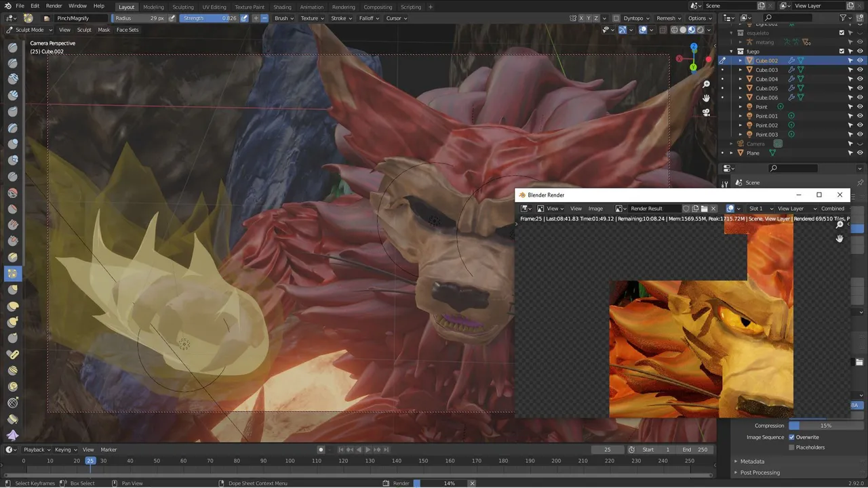Open the Mask menu in viewport header

click(x=104, y=30)
